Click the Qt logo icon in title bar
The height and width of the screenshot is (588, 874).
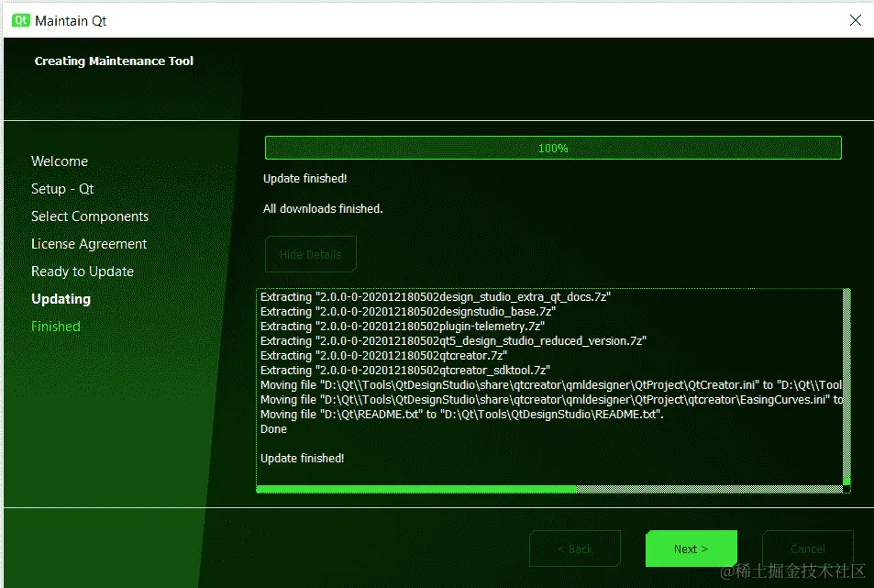pyautogui.click(x=20, y=20)
